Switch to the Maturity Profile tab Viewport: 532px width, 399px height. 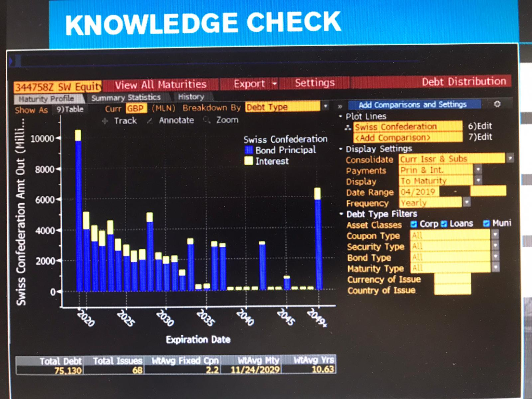[x=48, y=99]
